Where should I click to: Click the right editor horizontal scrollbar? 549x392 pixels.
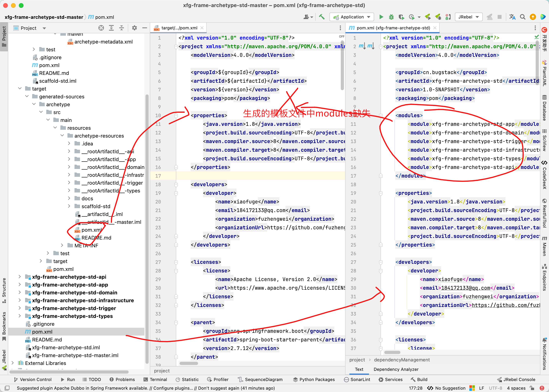(392, 352)
